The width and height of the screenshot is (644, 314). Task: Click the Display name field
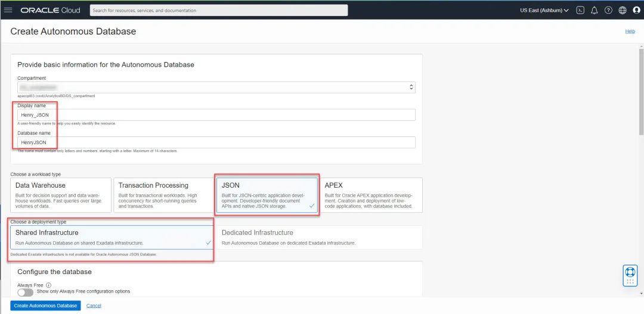(x=216, y=115)
